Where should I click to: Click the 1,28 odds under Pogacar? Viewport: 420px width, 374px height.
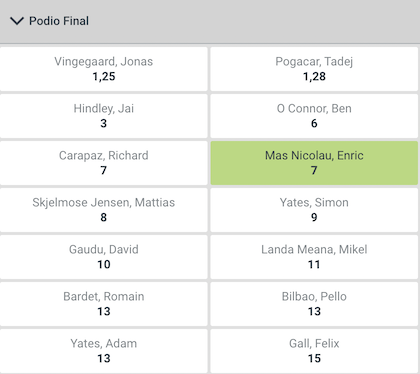tap(314, 77)
